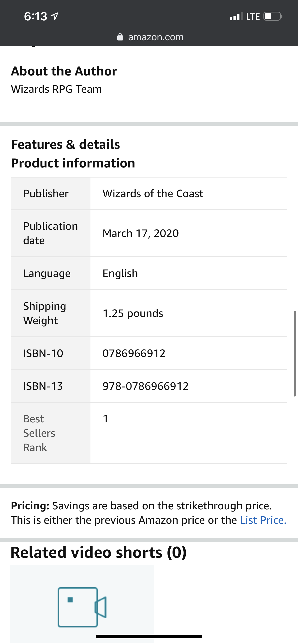
Task: Tap the cellular signal bars icon
Action: click(236, 17)
